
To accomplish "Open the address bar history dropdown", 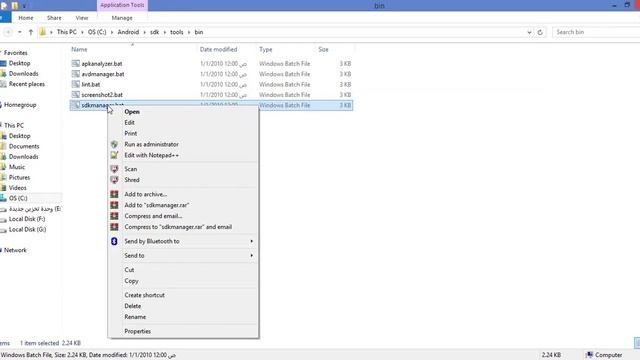I will click(x=529, y=32).
